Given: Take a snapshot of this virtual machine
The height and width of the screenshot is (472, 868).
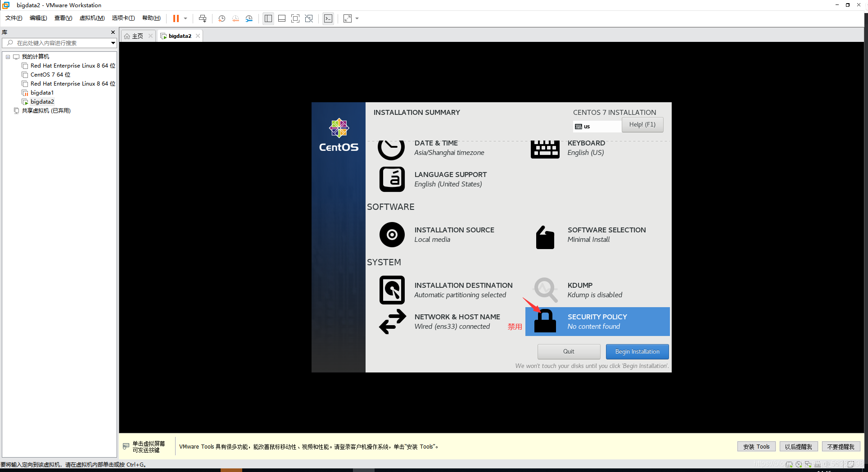Looking at the screenshot, I should coord(222,18).
